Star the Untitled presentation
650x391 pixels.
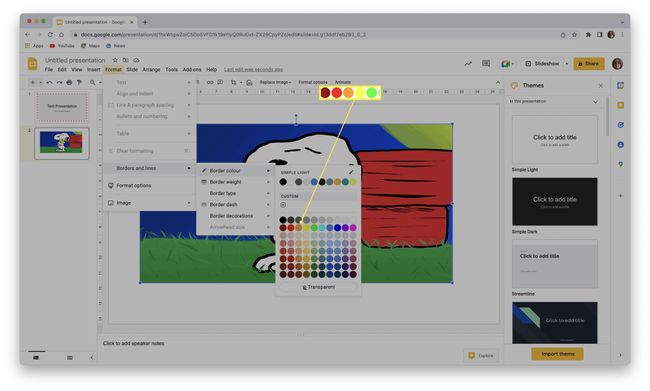pos(115,60)
